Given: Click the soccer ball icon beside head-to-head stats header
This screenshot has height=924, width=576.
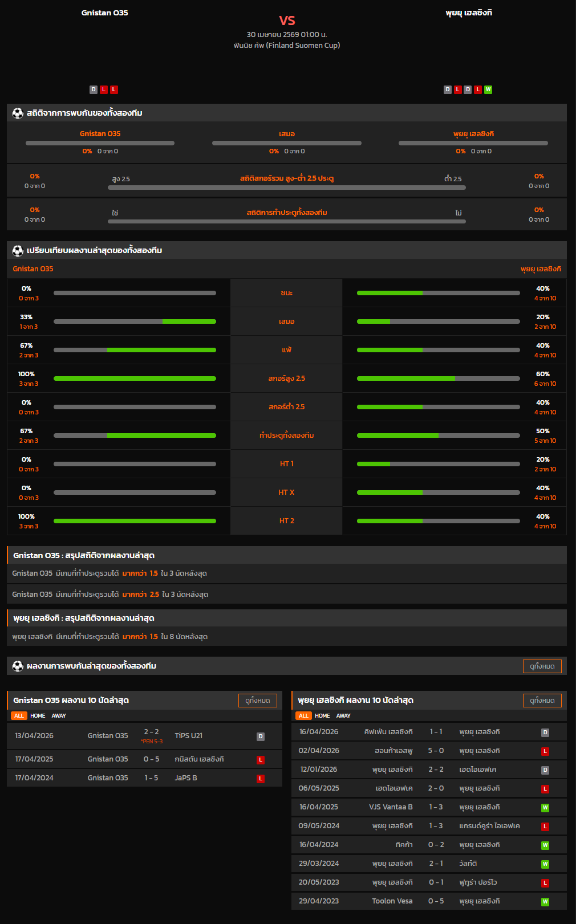Looking at the screenshot, I should coord(18,113).
